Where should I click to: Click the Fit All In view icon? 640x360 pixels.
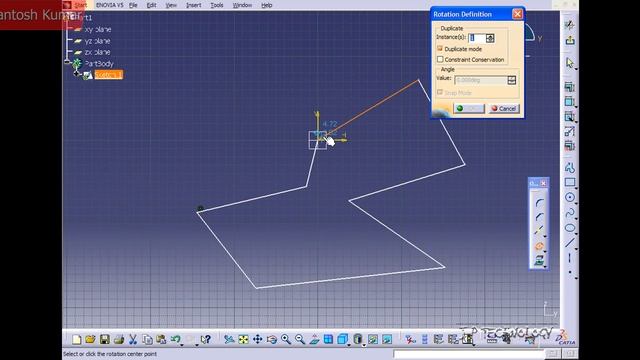point(243,339)
